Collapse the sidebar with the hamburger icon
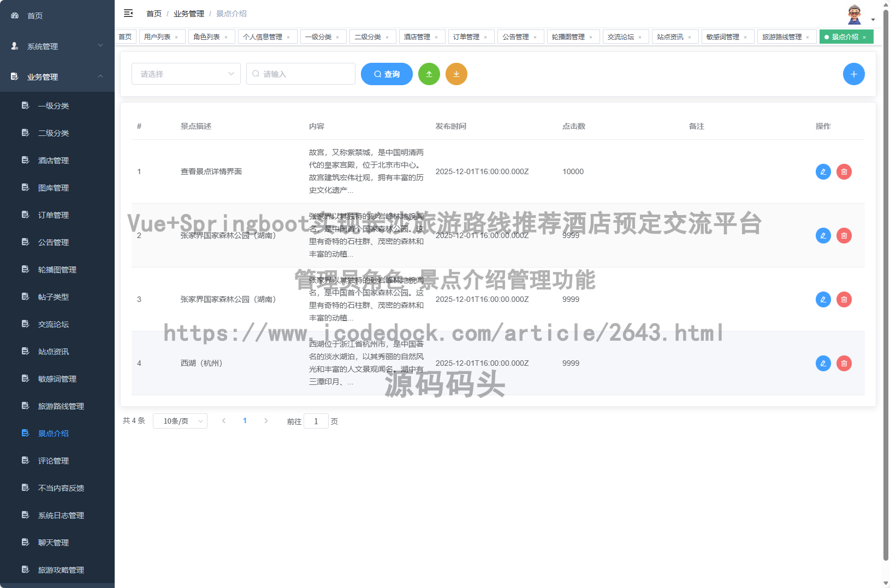The width and height of the screenshot is (890, 588). (128, 13)
